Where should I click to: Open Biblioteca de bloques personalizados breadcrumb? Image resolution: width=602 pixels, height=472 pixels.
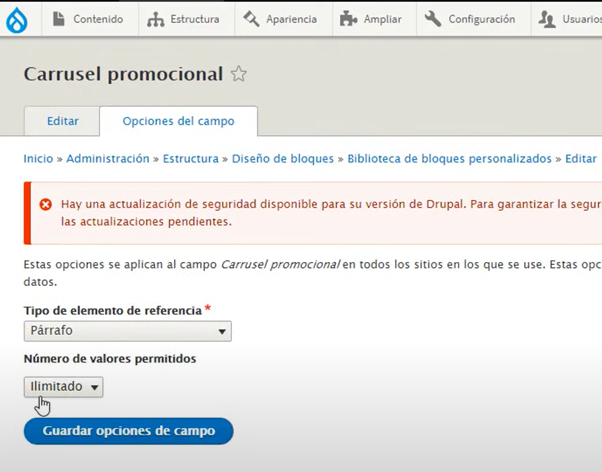(x=449, y=159)
